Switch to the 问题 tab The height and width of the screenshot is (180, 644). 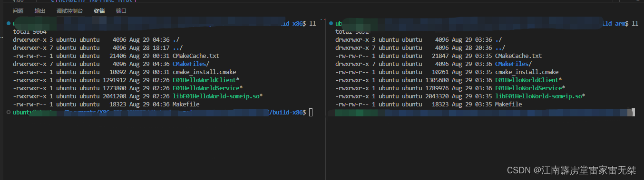[x=18, y=10]
